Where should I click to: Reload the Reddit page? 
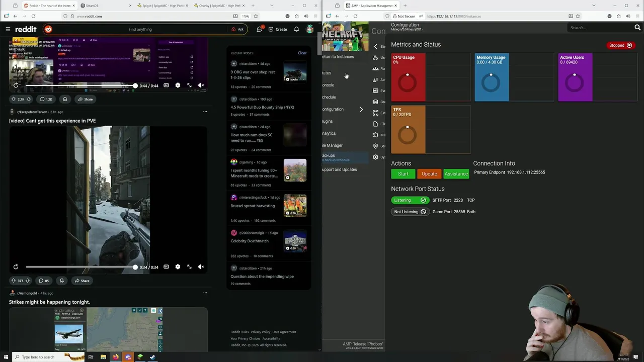tap(33, 16)
